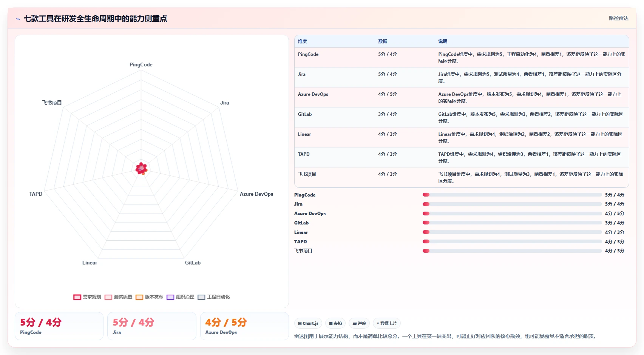Click the 飞书项目 table row name
The height and width of the screenshot is (355, 644).
(307, 174)
